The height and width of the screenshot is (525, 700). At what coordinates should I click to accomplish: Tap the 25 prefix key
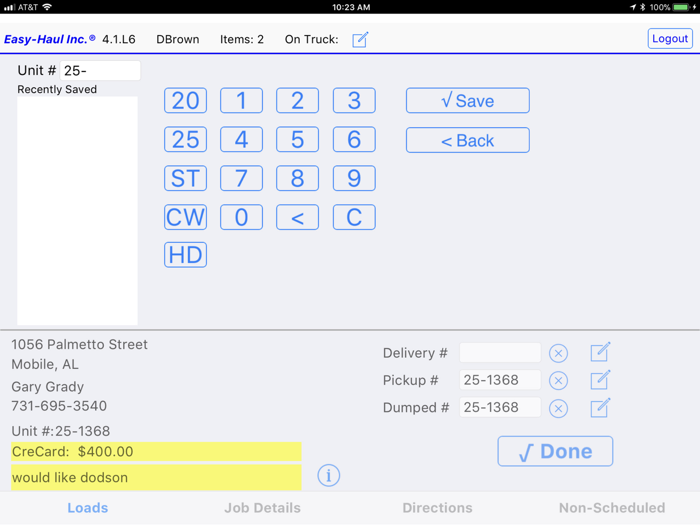click(x=185, y=139)
